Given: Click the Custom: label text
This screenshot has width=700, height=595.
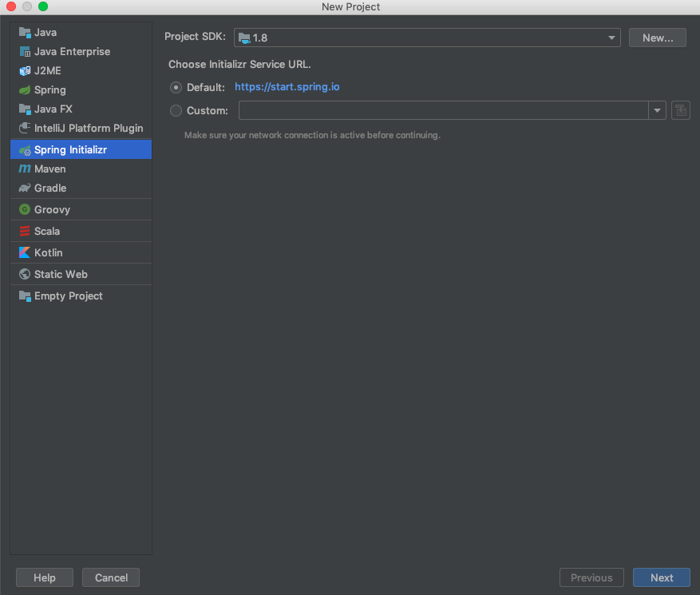Looking at the screenshot, I should point(208,111).
